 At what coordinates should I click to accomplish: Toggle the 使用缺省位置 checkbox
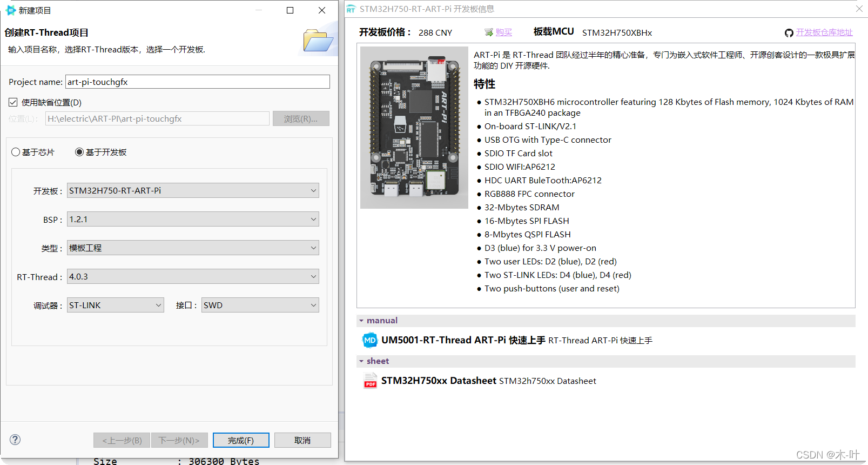tap(13, 102)
